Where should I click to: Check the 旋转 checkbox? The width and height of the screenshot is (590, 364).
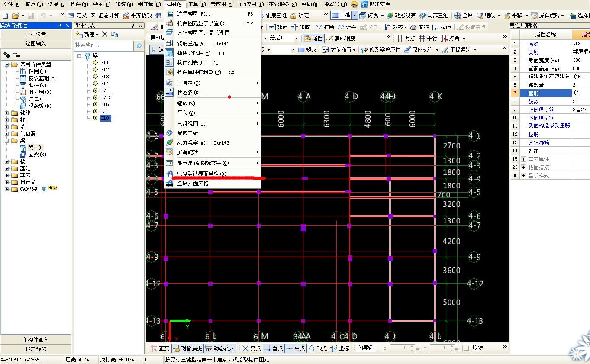point(466,348)
